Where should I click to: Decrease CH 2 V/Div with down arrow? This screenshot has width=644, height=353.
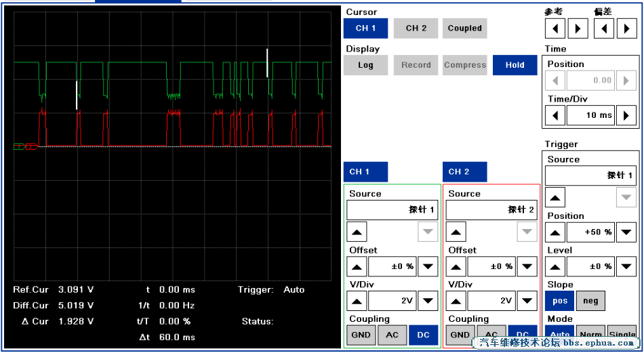click(x=527, y=302)
